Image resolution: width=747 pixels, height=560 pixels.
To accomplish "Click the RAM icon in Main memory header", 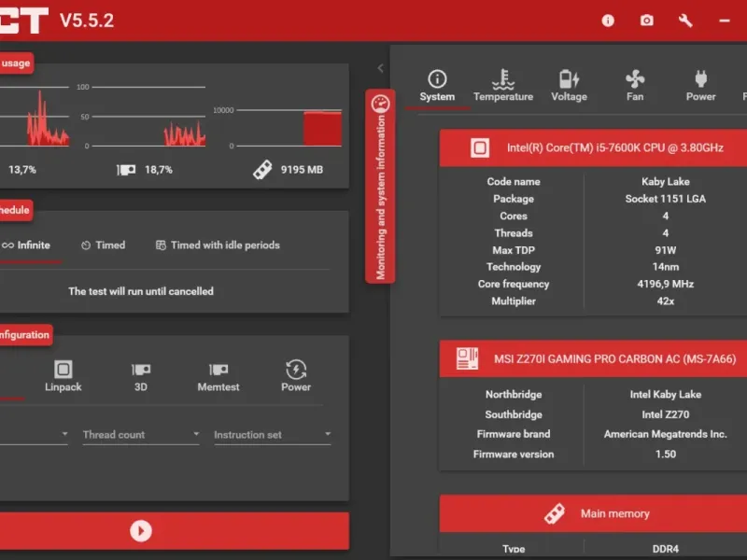I will point(555,514).
